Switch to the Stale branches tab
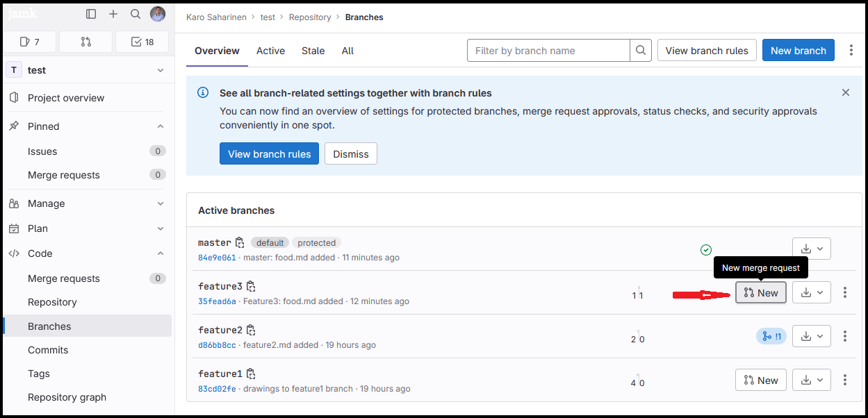The height and width of the screenshot is (418, 868). pos(313,51)
